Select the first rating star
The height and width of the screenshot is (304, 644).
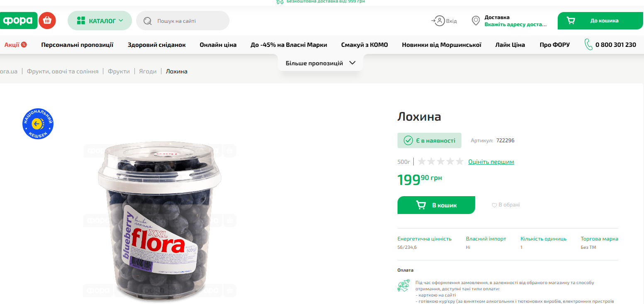pyautogui.click(x=422, y=162)
